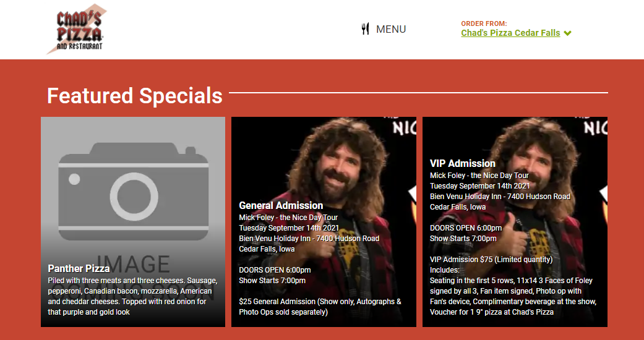Click the placeholder camera image icon
Screen dimensions: 644x340
[x=134, y=192]
